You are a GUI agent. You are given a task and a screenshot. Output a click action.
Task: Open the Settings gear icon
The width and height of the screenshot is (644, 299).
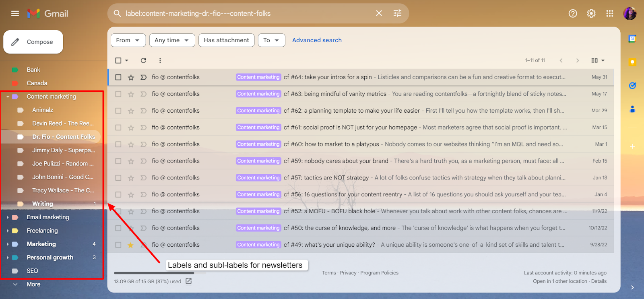[x=591, y=13]
